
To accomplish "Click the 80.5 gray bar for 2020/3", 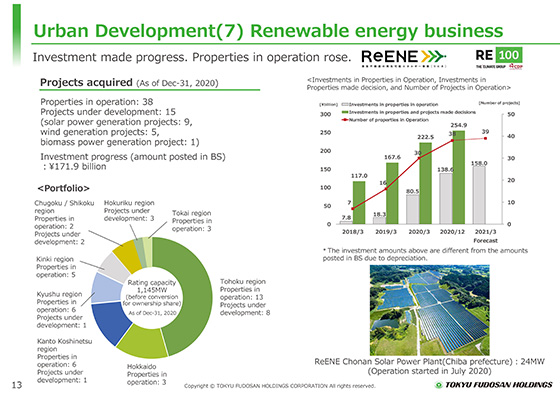I will 413,209.
